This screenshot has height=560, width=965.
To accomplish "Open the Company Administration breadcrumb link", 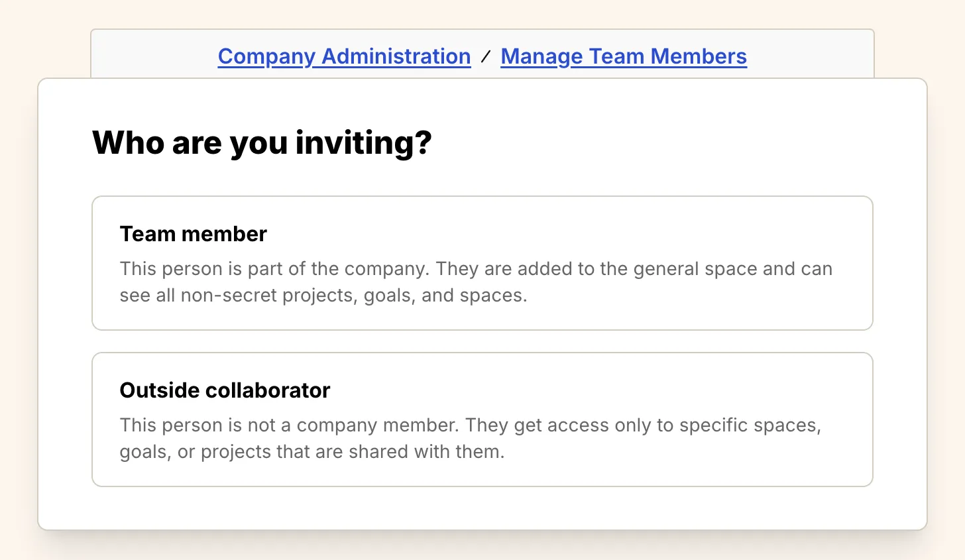I will [343, 56].
